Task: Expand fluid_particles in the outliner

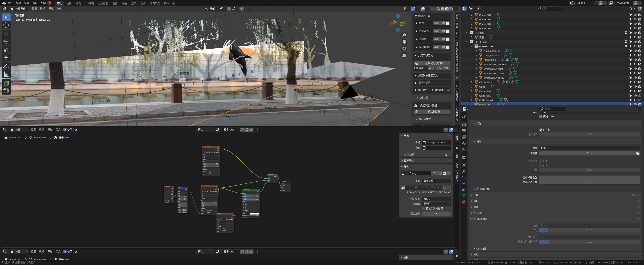Action: [x=476, y=51]
